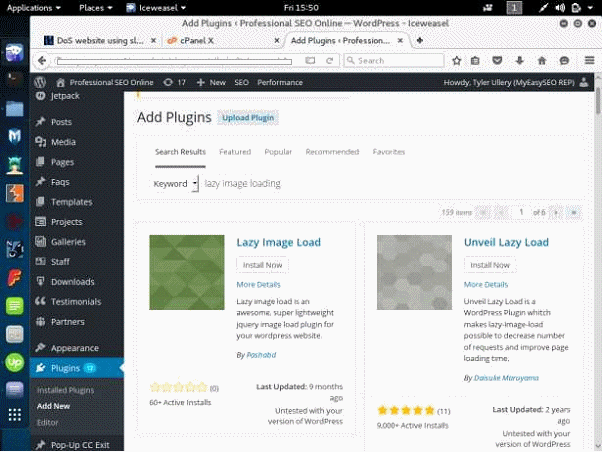Open the 17 updates indicator in admin bar
602x452 pixels.
[x=175, y=82]
